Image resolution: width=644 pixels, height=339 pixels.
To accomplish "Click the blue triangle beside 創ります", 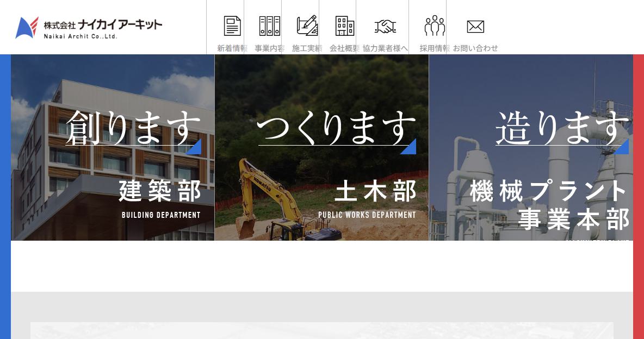I will pyautogui.click(x=194, y=147).
